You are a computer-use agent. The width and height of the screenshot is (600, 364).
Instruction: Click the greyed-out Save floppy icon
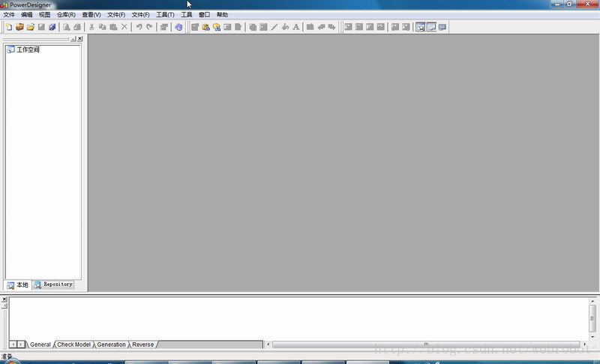(41, 27)
